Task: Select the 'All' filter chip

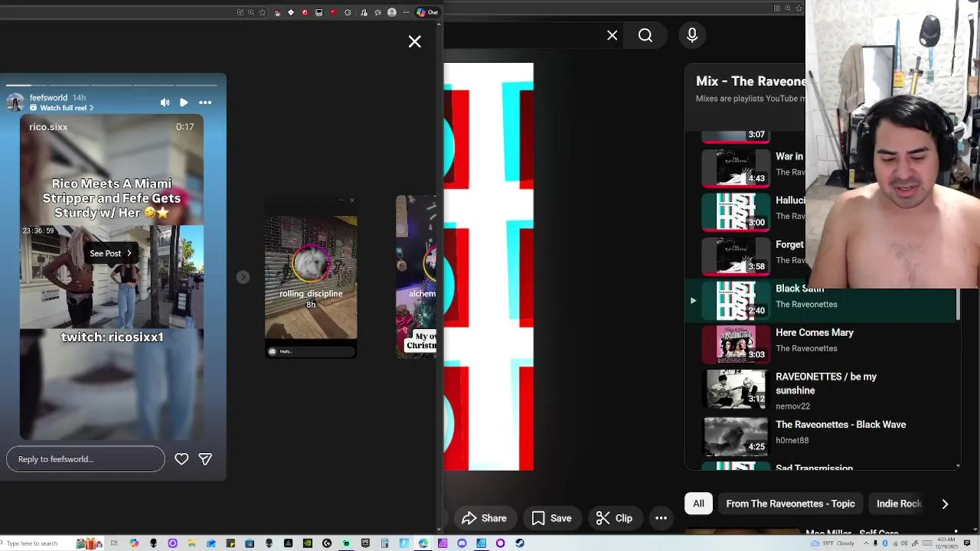Action: pos(698,504)
